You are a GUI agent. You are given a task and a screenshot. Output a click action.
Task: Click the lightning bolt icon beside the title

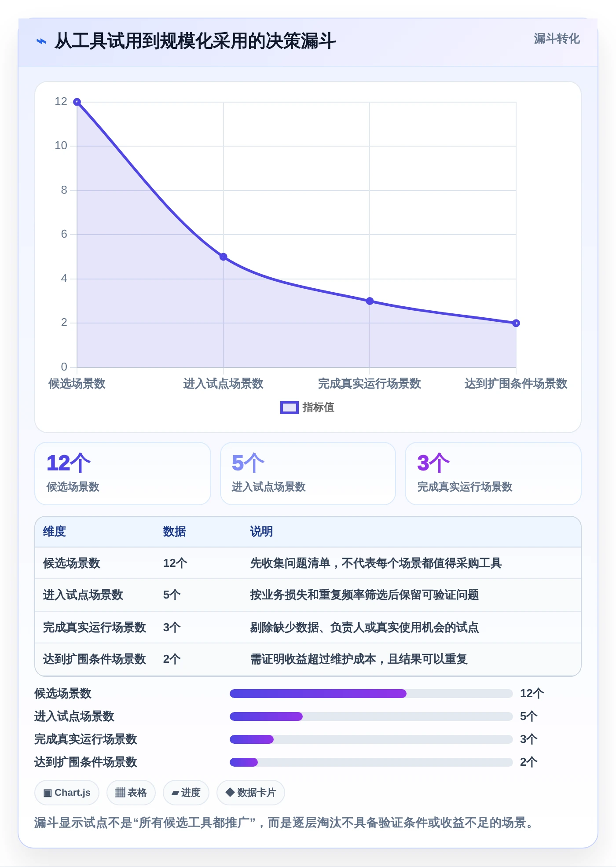pos(41,41)
